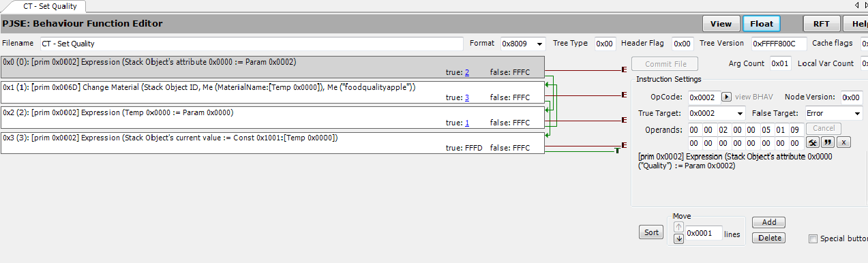Click the Sort button
The image size is (868, 263).
coord(651,232)
